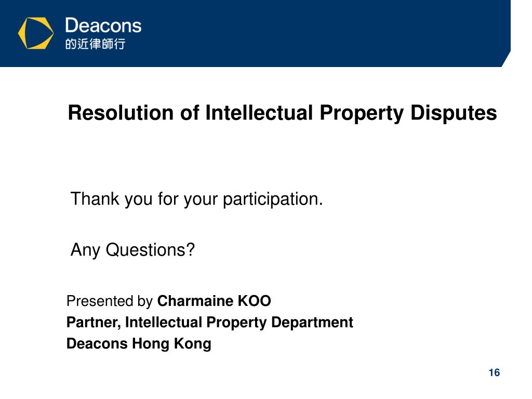Click the word 'Department' in presenter details

click(x=312, y=322)
